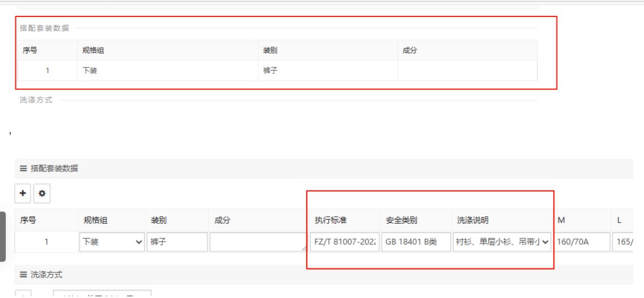Click the hamburger icon beside lower 搭配套装数据 title
The height and width of the screenshot is (298, 644).
click(x=23, y=169)
